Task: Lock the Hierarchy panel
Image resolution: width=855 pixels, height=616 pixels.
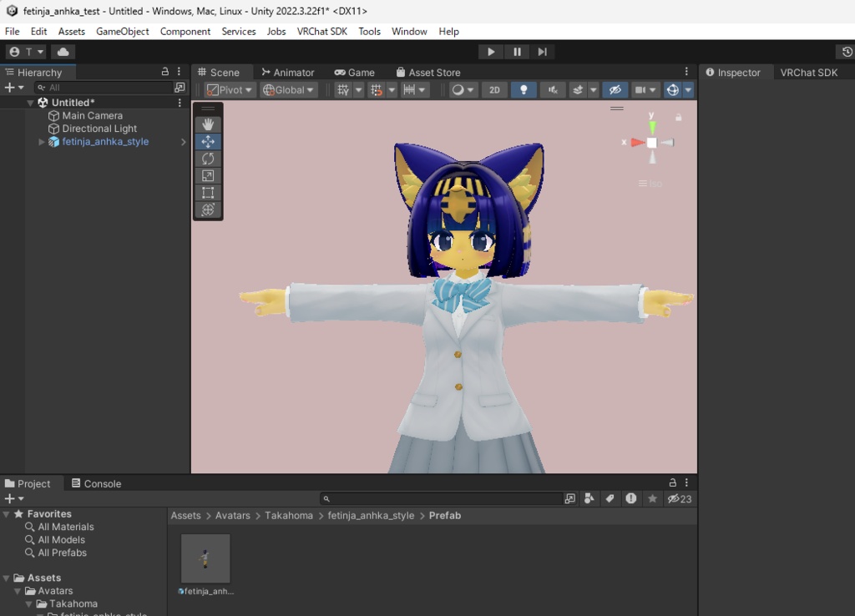Action: pyautogui.click(x=164, y=72)
